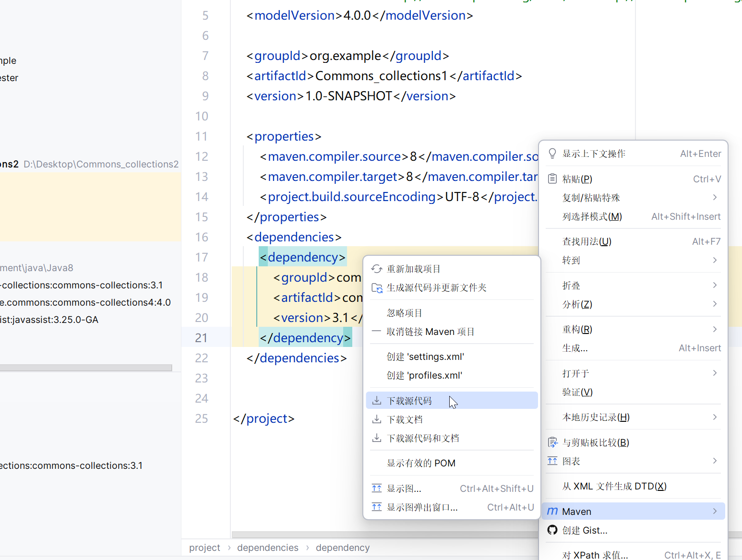Click the download documentation icon
The width and height of the screenshot is (742, 560).
pyautogui.click(x=377, y=419)
